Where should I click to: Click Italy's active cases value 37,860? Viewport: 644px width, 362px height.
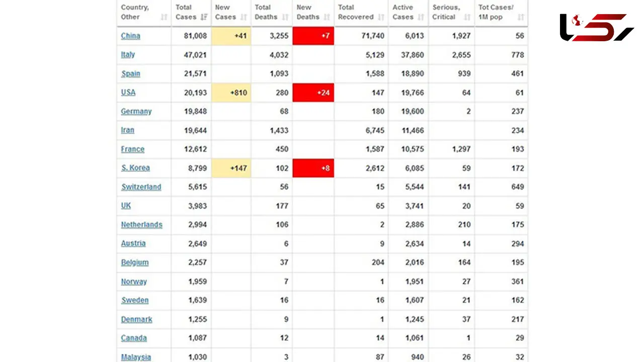click(x=413, y=55)
